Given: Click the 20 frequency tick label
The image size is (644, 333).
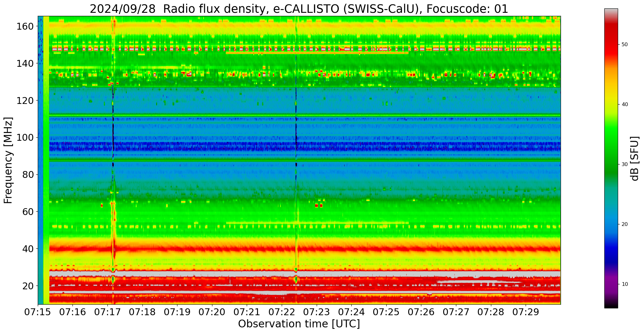Looking at the screenshot, I should pyautogui.click(x=28, y=286).
